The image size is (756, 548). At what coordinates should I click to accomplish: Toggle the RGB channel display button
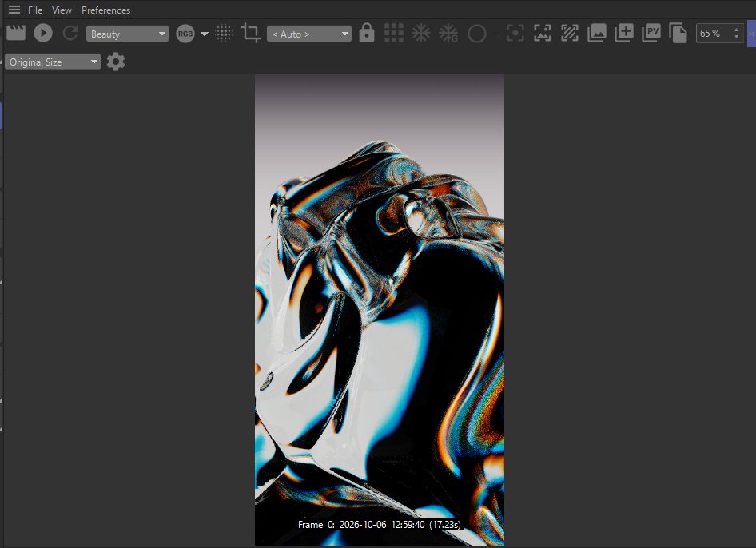(185, 34)
